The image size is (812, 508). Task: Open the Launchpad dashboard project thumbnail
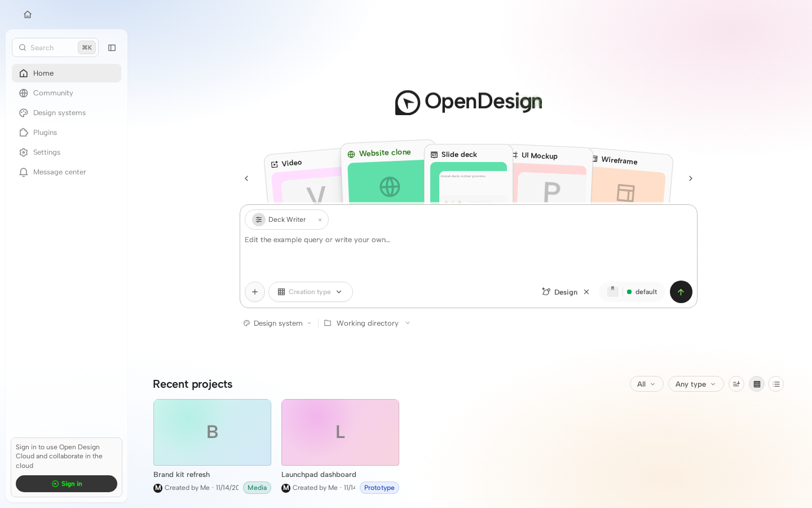click(x=340, y=432)
